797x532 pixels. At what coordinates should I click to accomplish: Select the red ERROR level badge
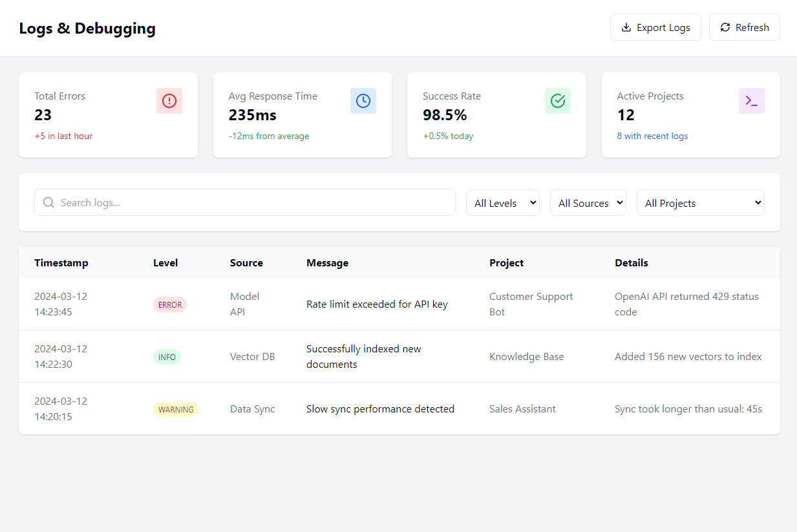coord(170,304)
